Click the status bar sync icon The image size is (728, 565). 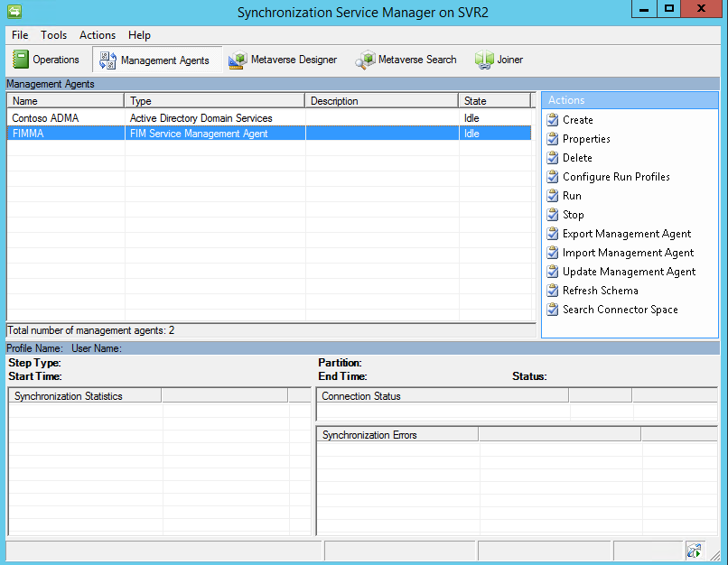tap(694, 551)
